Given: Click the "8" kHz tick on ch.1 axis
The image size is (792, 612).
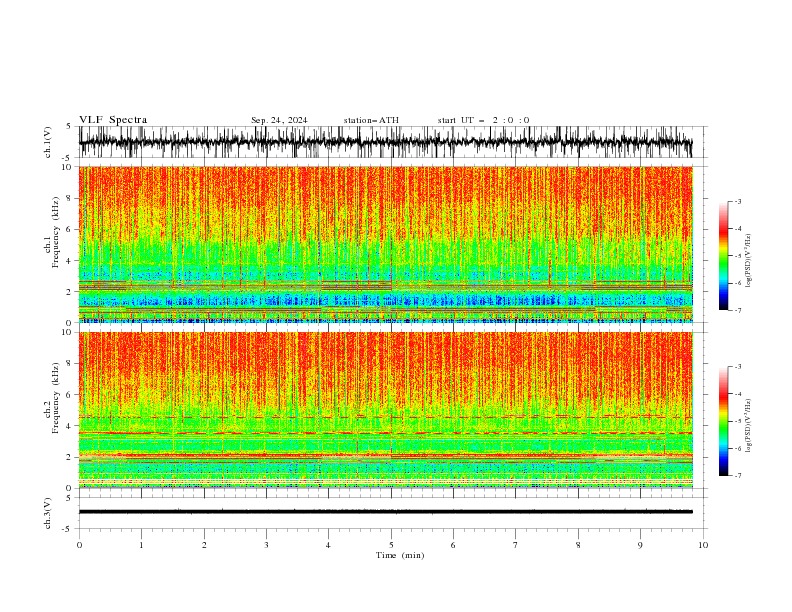Looking at the screenshot, I should [x=69, y=198].
